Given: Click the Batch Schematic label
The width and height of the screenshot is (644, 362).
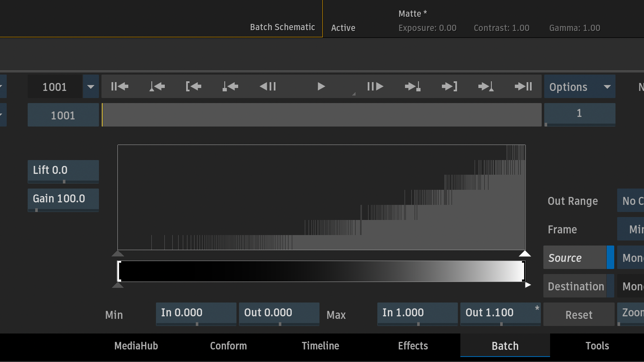Looking at the screenshot, I should pos(283,27).
